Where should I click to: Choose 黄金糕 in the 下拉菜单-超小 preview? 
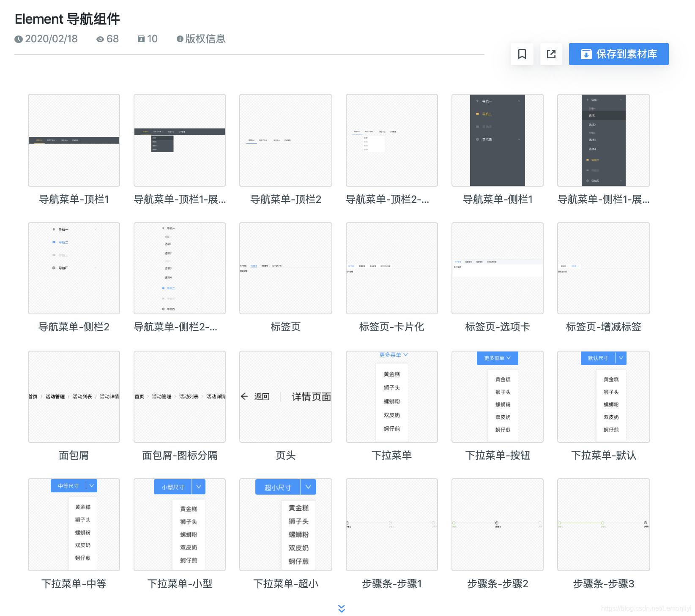pyautogui.click(x=298, y=508)
